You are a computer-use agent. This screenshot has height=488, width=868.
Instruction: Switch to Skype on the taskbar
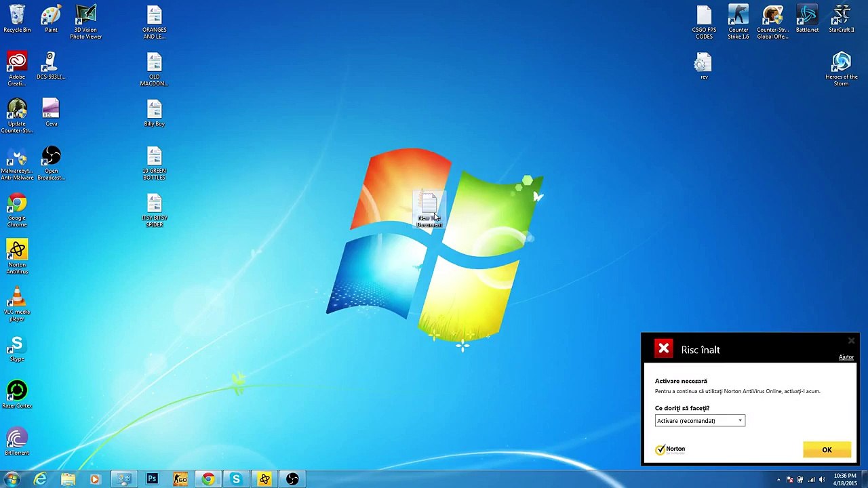[236, 479]
